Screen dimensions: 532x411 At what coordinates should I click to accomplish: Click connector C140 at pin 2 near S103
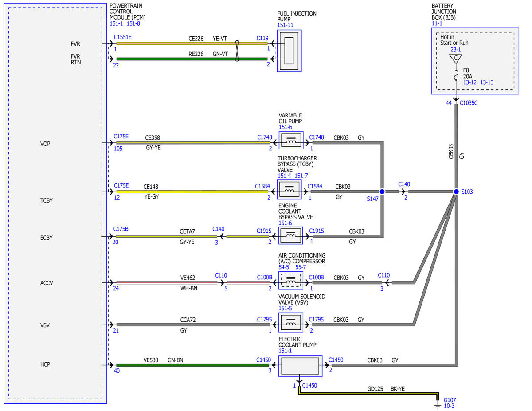pyautogui.click(x=404, y=184)
